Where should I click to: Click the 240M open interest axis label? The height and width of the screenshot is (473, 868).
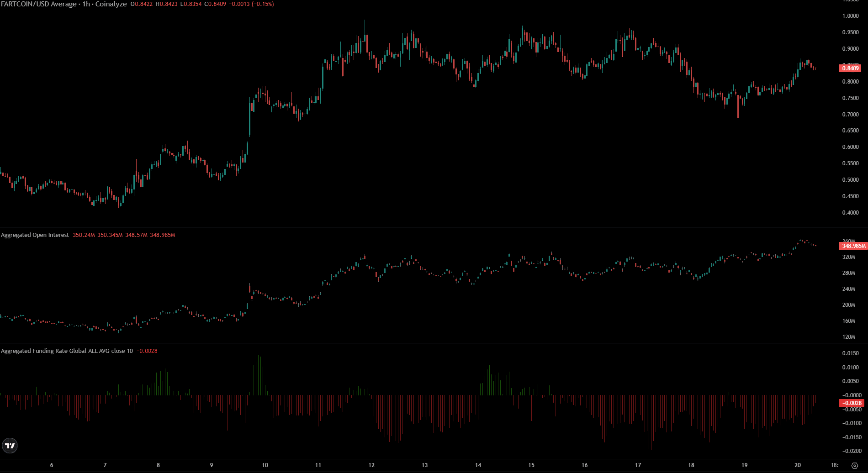pos(849,289)
